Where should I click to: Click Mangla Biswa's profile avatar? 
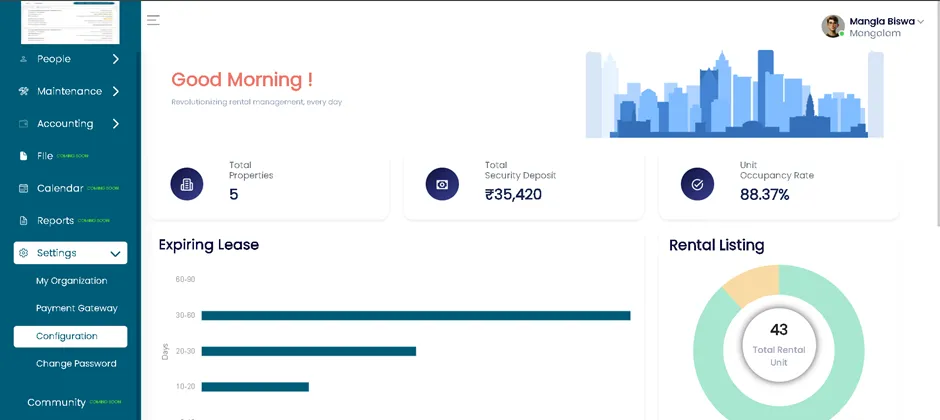[x=833, y=26]
